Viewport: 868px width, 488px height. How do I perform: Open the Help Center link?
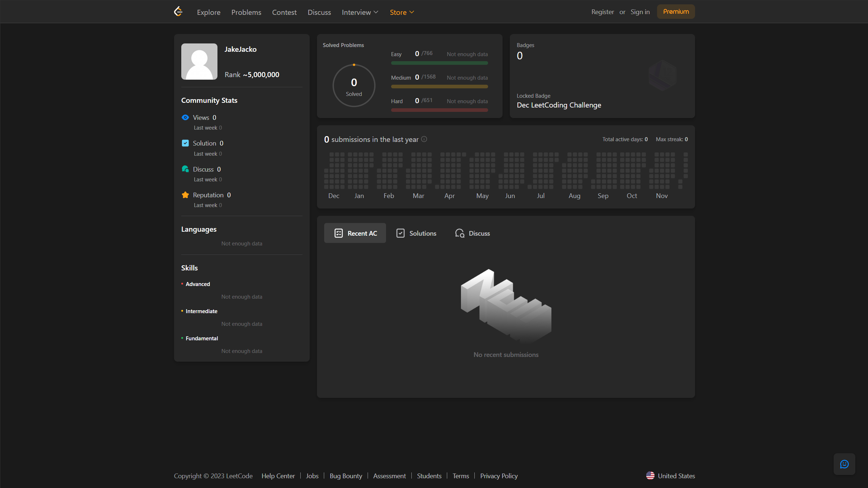click(278, 476)
